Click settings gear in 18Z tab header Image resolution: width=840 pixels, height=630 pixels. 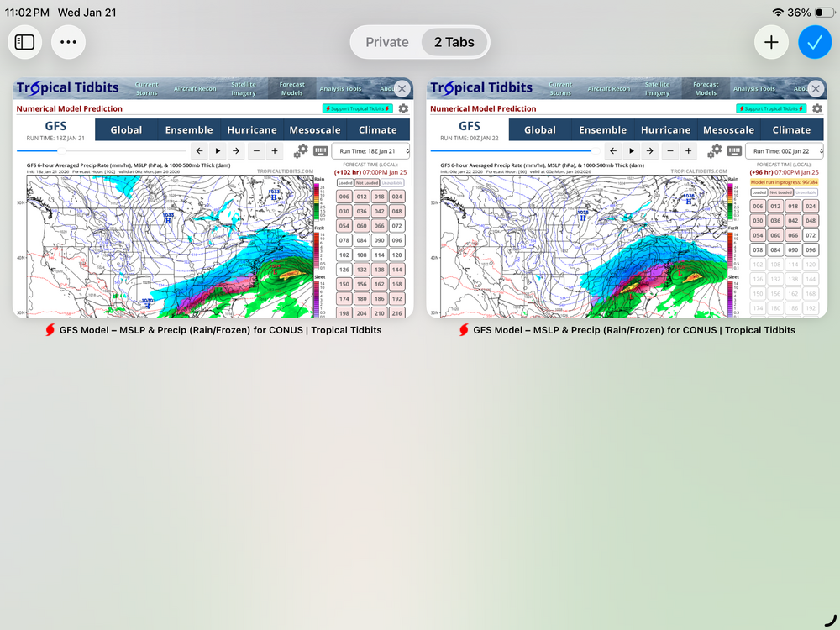[x=403, y=108]
